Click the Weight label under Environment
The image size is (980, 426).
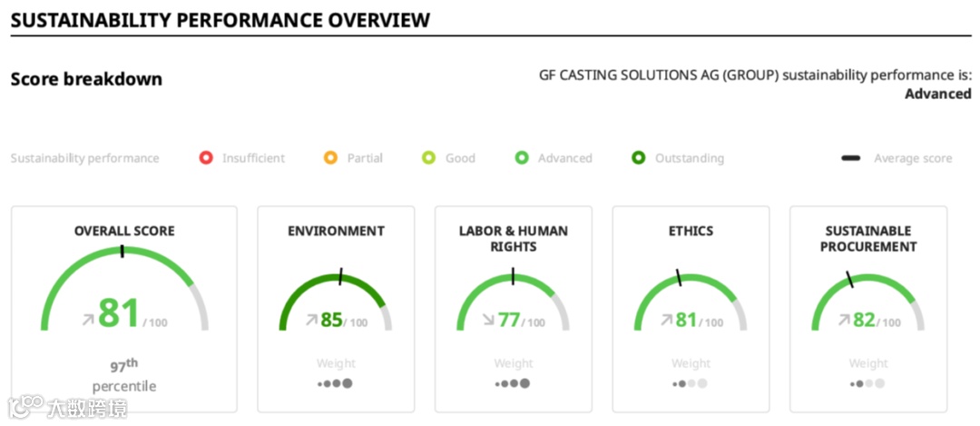pos(336,363)
